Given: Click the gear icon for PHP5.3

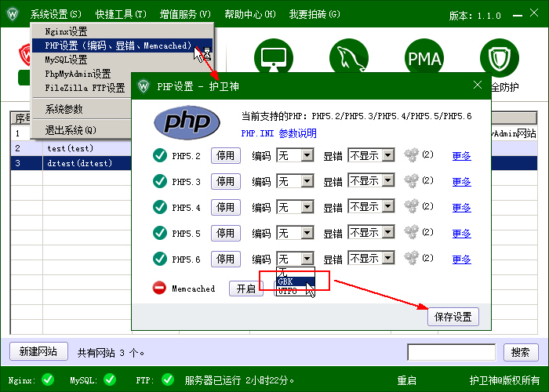Looking at the screenshot, I should [412, 181].
